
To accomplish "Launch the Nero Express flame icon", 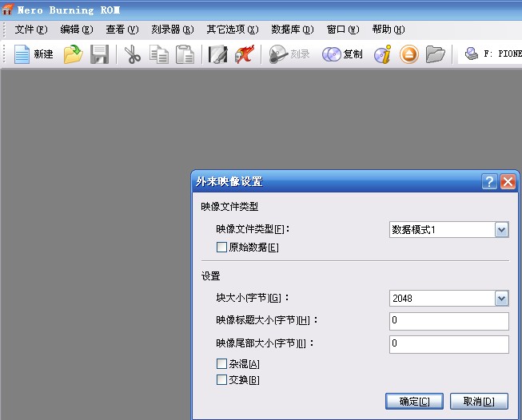I will click(x=245, y=54).
